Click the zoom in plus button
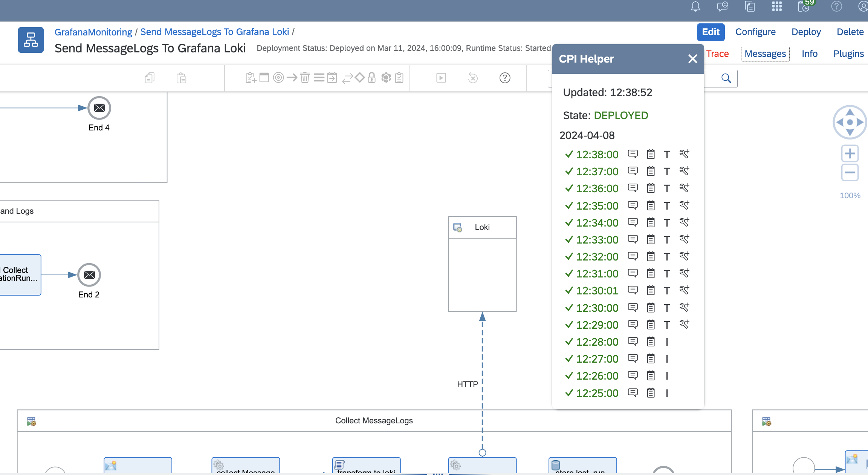 pos(850,153)
